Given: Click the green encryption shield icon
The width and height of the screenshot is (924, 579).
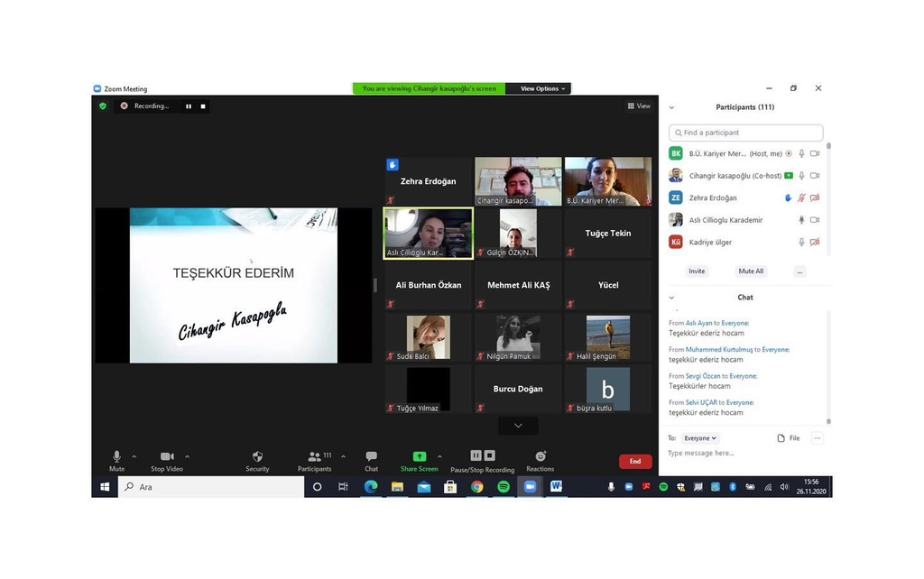Looking at the screenshot, I should click(103, 106).
